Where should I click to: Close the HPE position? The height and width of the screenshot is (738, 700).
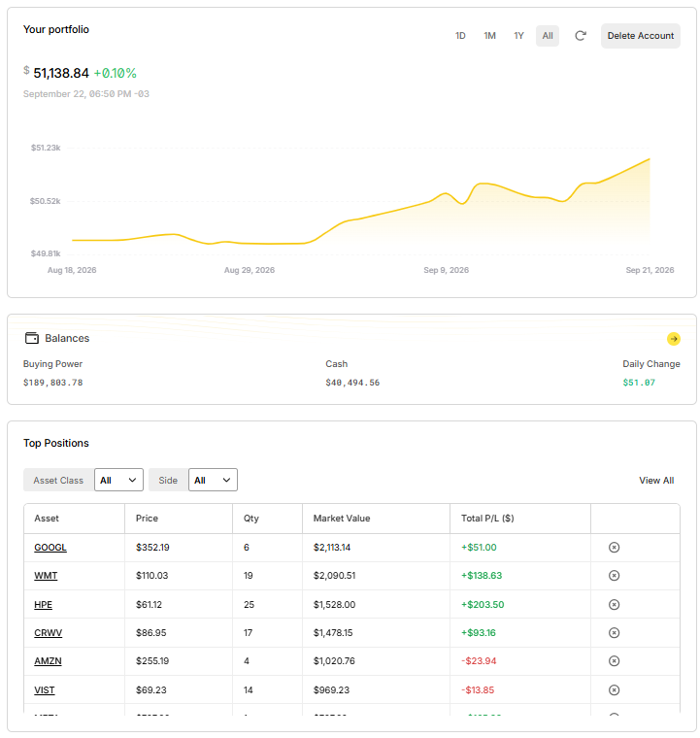(614, 604)
